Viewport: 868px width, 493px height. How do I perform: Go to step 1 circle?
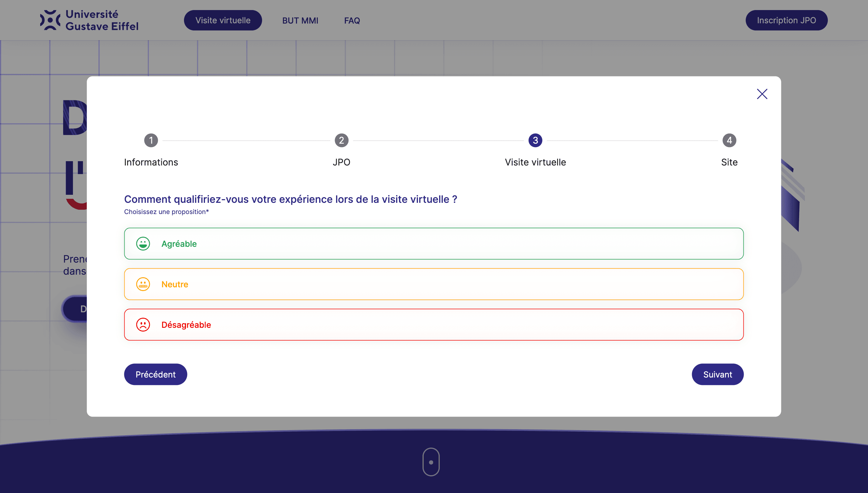151,140
